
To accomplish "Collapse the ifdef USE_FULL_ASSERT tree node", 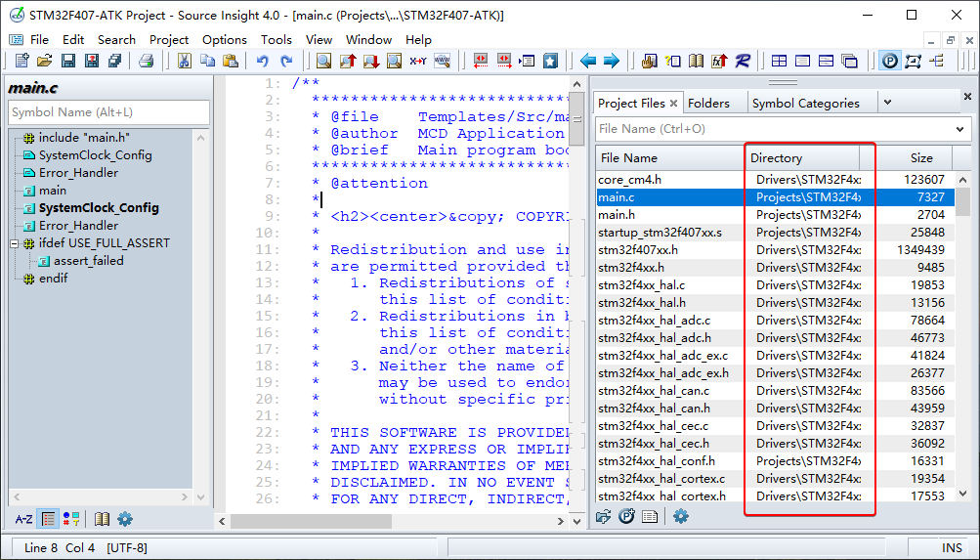I will pos(15,243).
